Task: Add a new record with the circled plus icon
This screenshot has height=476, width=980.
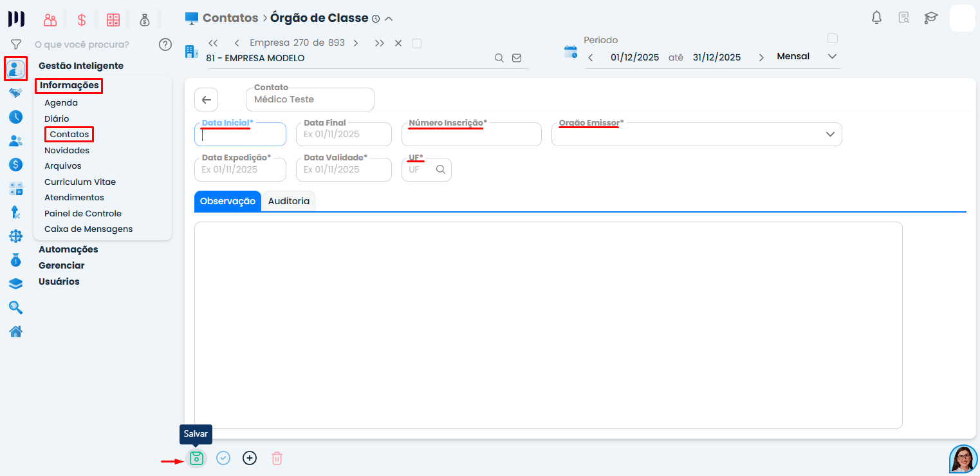Action: (250, 459)
